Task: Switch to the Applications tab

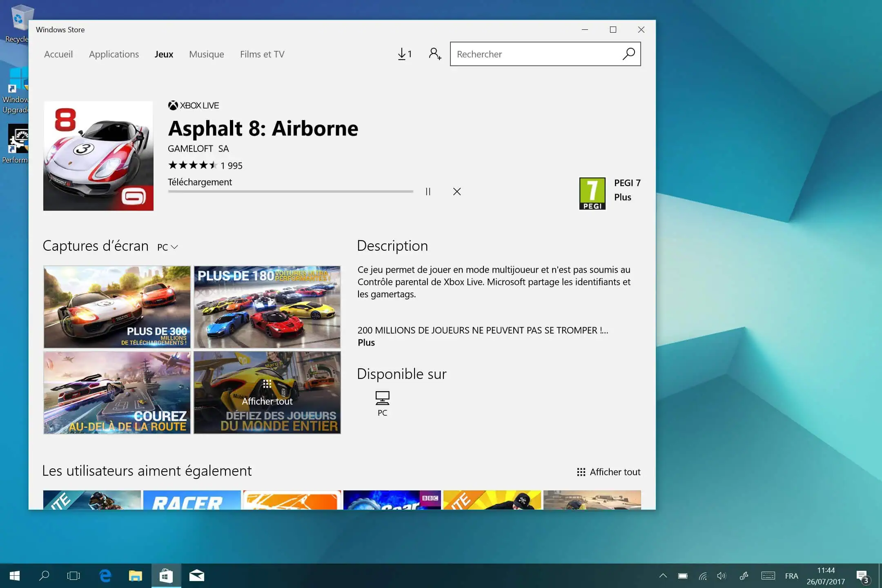Action: (x=114, y=54)
